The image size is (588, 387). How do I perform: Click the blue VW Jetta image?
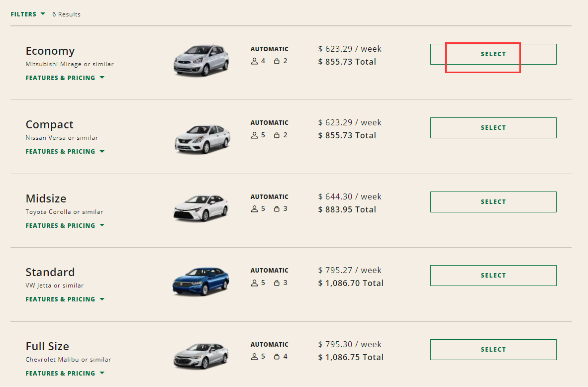coord(201,281)
